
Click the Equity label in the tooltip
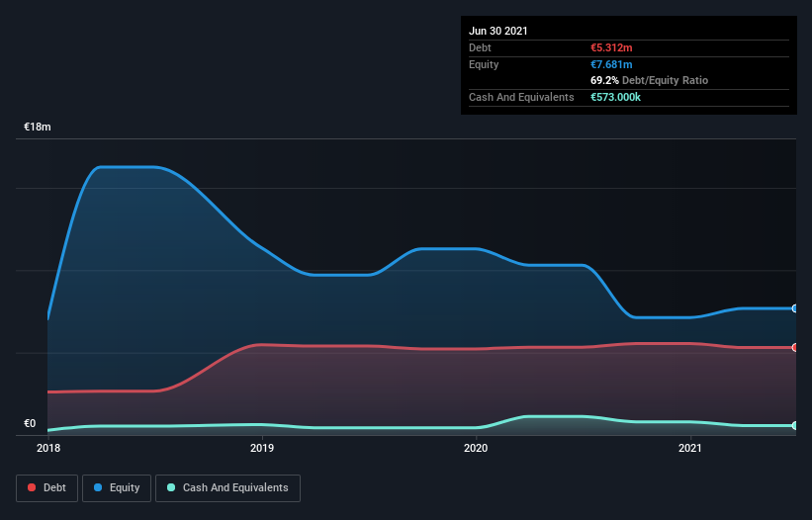coord(484,64)
